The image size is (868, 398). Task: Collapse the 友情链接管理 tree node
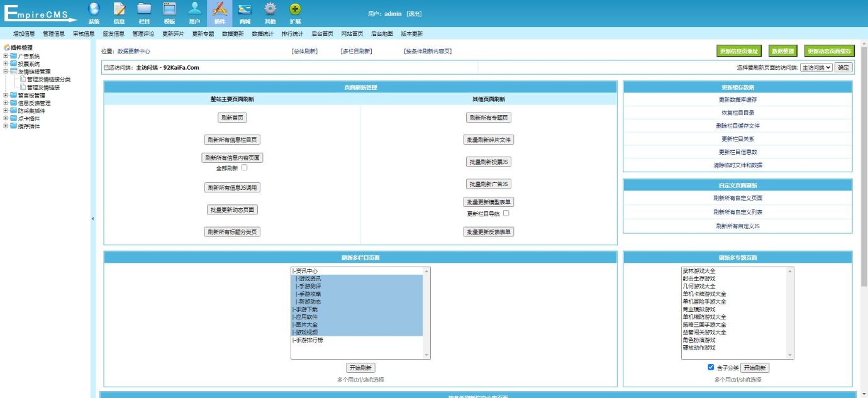click(6, 72)
